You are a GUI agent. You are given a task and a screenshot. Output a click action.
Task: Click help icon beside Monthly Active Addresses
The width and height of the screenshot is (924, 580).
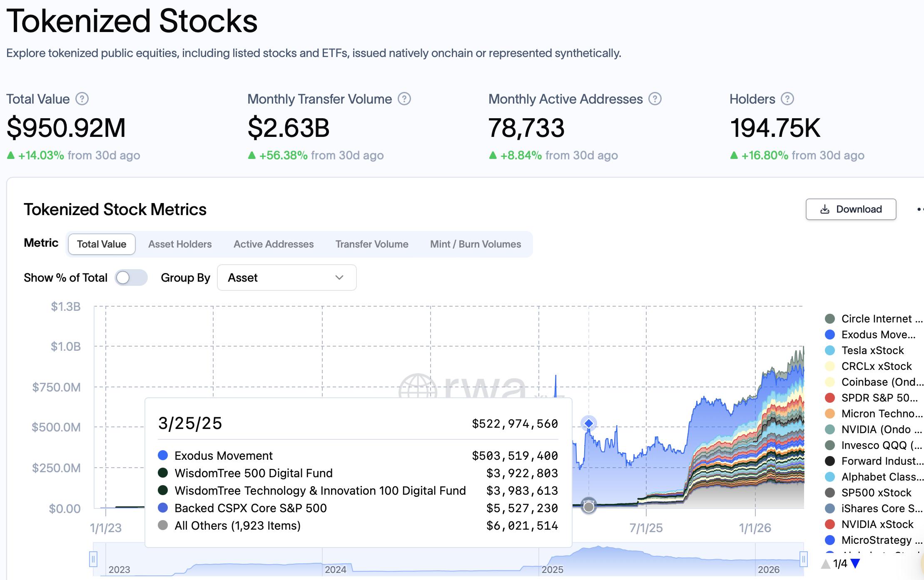(655, 99)
